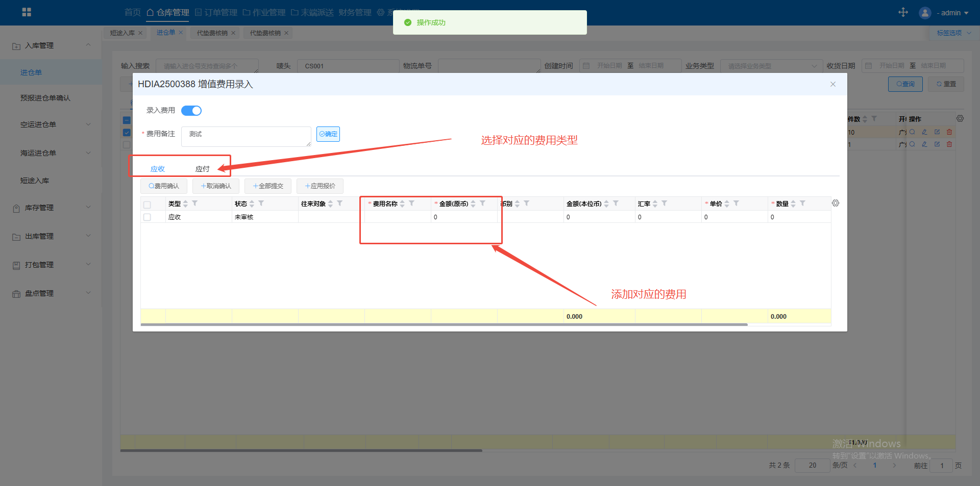Viewport: 980px width, 486px height.
Task: Check the 应收 row checkbox
Action: click(148, 217)
